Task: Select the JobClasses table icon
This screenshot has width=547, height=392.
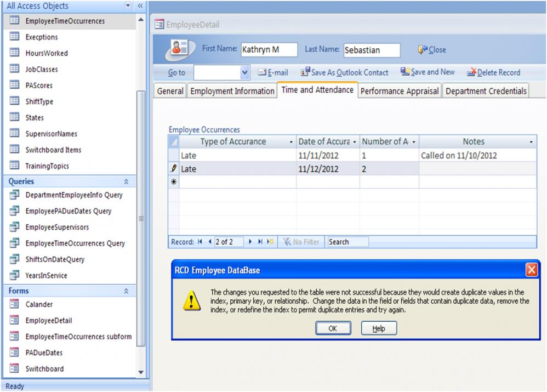Action: 15,69
